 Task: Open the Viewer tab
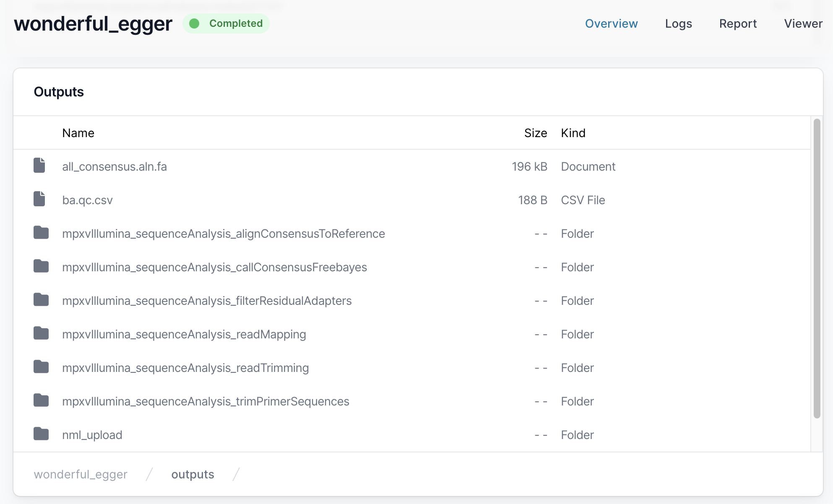pyautogui.click(x=803, y=23)
